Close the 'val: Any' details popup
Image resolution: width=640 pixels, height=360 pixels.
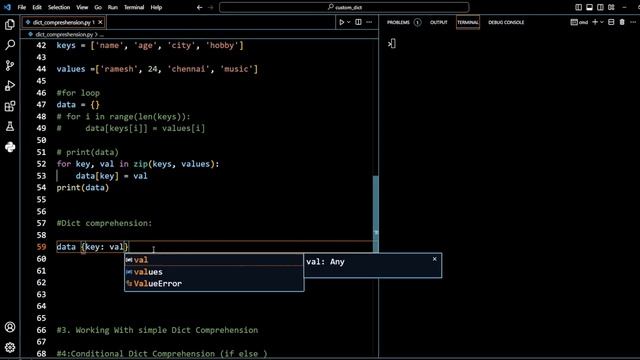[435, 259]
